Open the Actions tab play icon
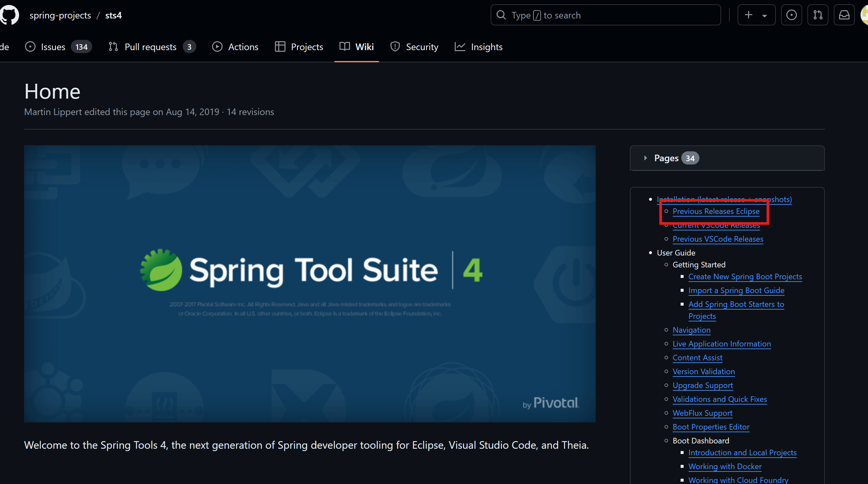Screen dimensions: 868x484 (x=217, y=47)
